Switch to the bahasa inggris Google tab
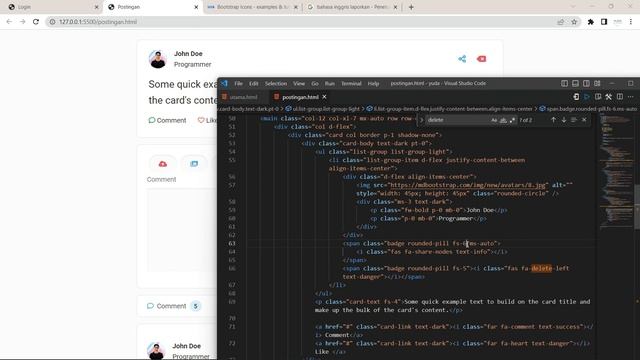The width and height of the screenshot is (640, 360). pos(352,7)
